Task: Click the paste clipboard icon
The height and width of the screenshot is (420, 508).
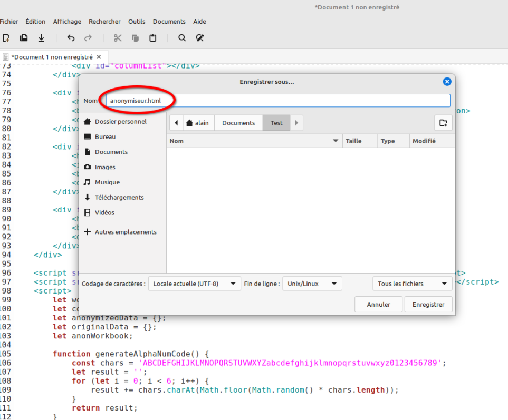Action: [153, 38]
